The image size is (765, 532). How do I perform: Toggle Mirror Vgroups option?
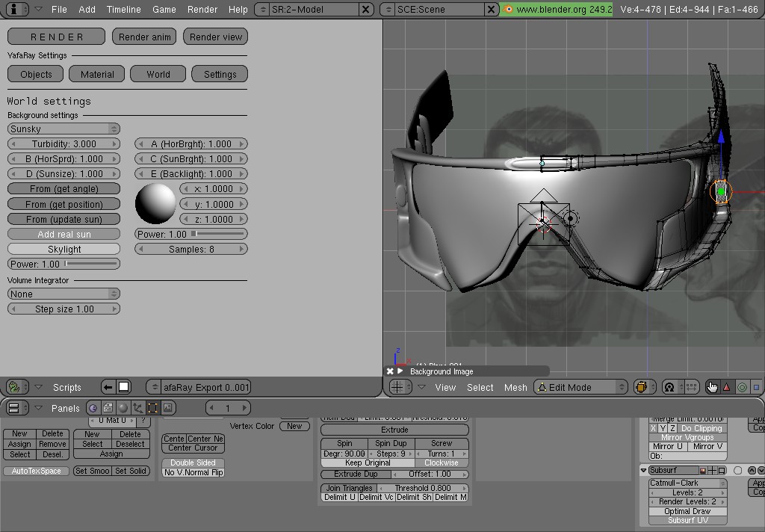click(687, 437)
